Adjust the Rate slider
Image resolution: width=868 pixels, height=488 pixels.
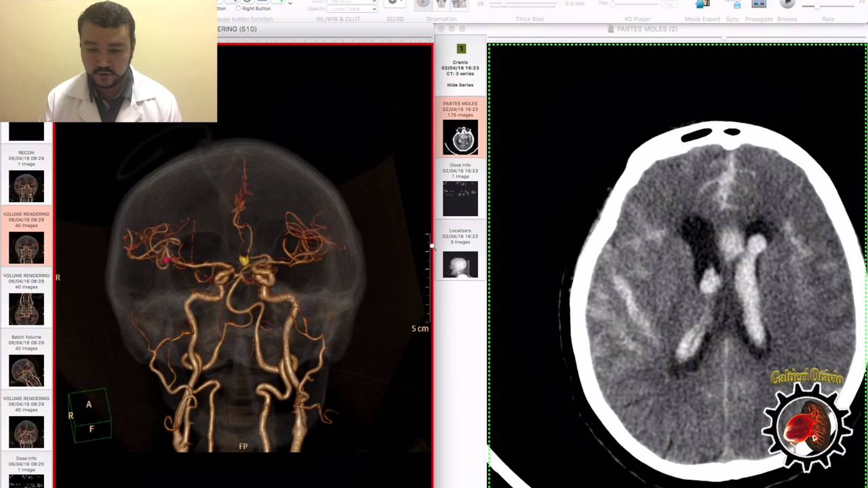[828, 5]
